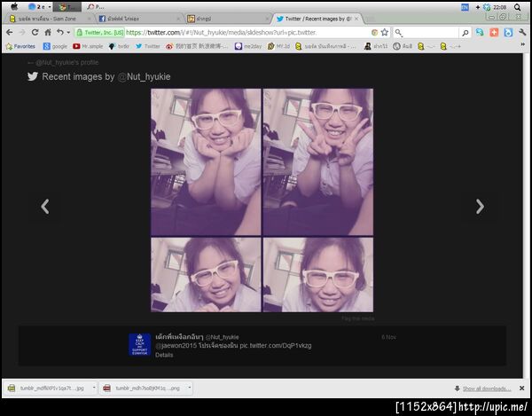
Task: Click the EN input language indicator
Action: click(465, 7)
